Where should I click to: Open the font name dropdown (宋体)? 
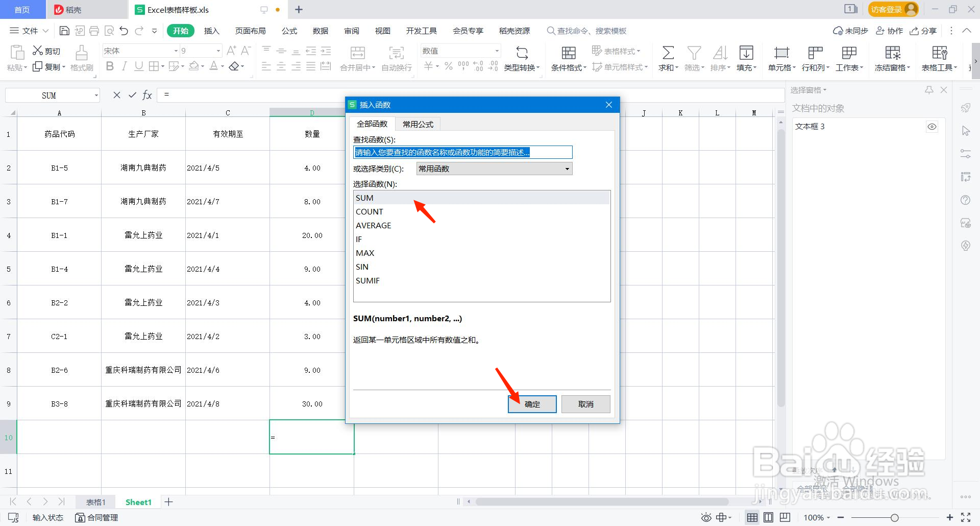point(176,51)
